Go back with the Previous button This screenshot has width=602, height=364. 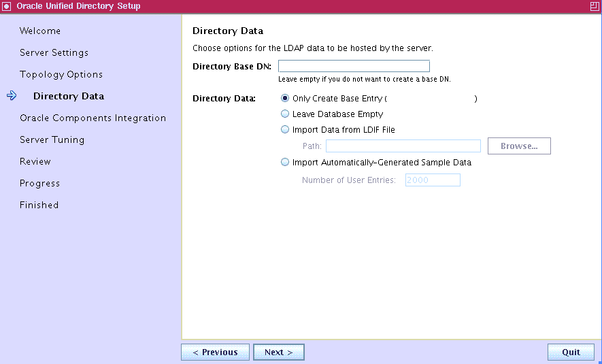pyautogui.click(x=215, y=352)
